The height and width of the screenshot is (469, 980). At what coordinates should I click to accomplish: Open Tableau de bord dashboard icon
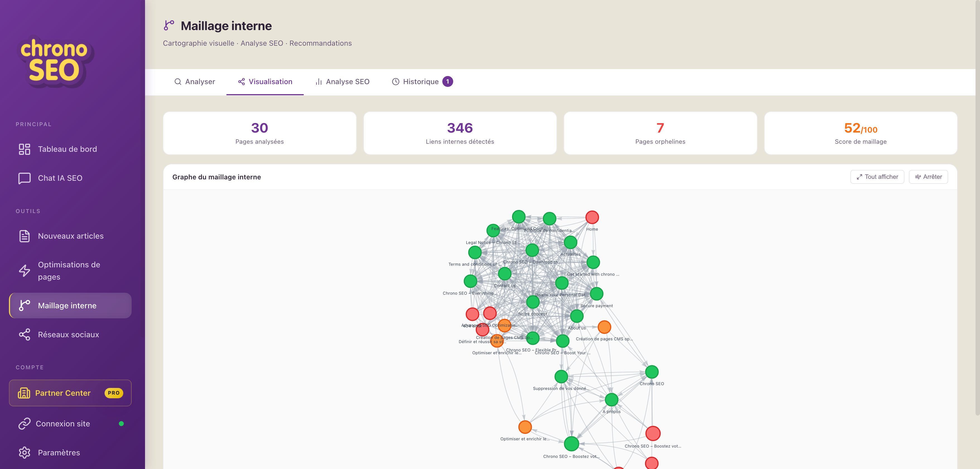pyautogui.click(x=24, y=149)
